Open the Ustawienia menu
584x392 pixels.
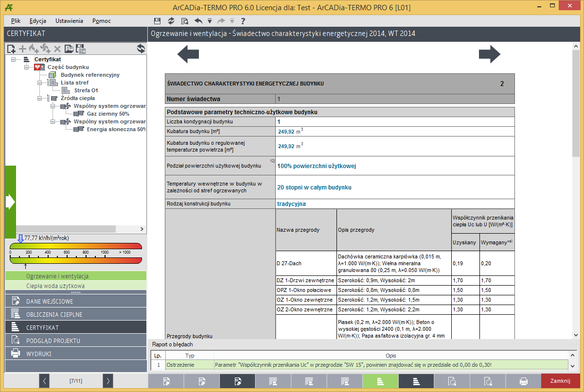[x=69, y=21]
